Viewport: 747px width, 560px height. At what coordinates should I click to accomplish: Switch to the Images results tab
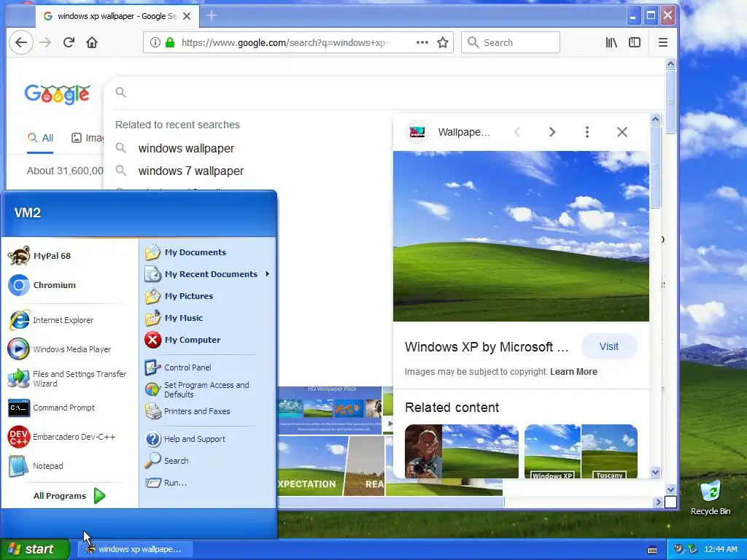pyautogui.click(x=88, y=138)
